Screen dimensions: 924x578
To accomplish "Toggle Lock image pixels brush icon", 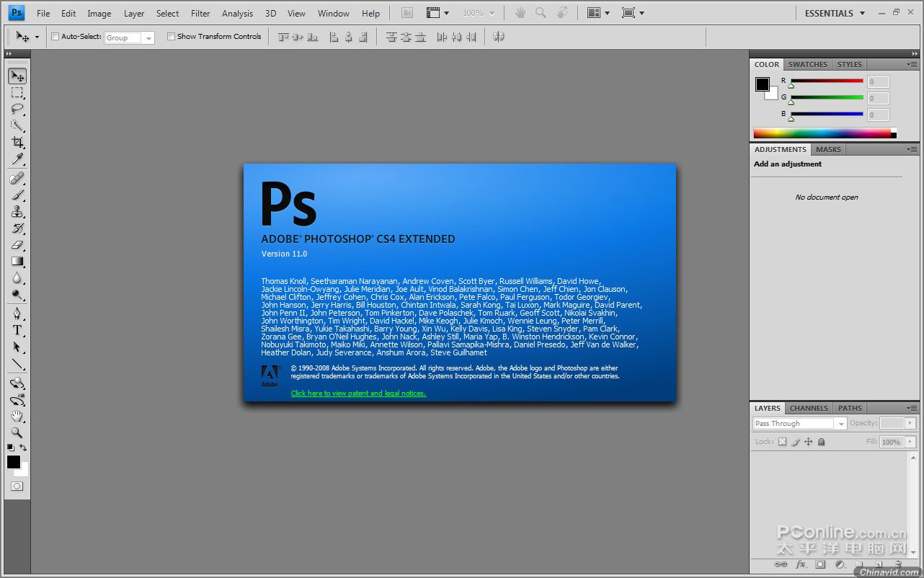I will click(x=795, y=442).
